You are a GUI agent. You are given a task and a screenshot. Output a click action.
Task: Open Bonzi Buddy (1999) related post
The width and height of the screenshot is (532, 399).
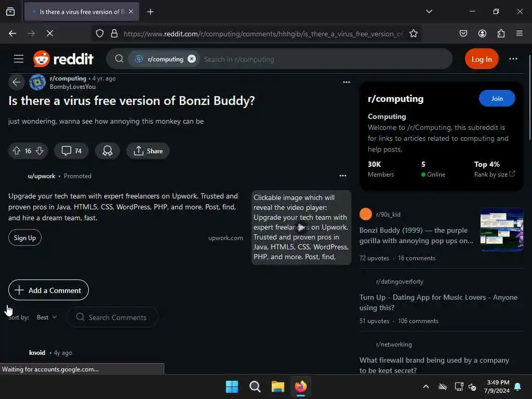point(416,235)
